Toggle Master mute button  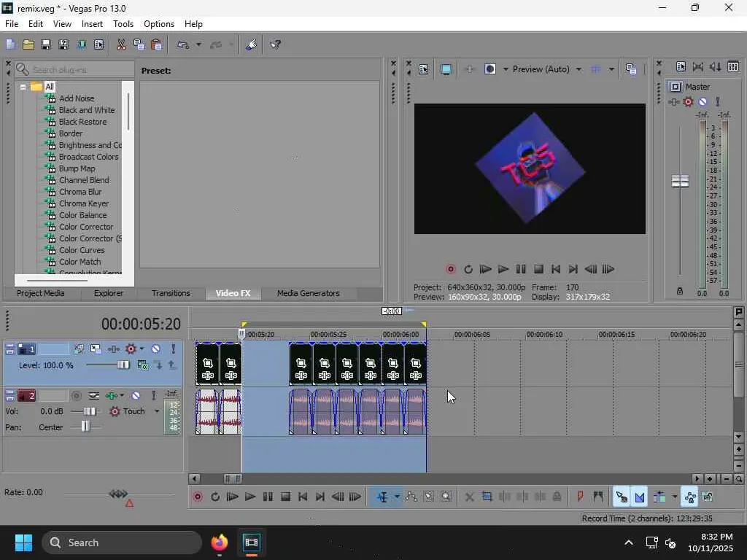coord(703,102)
